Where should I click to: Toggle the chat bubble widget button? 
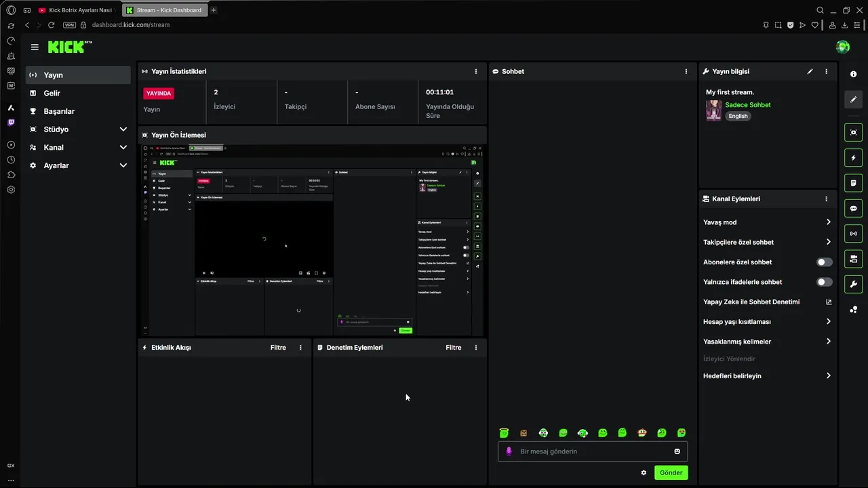click(x=853, y=208)
